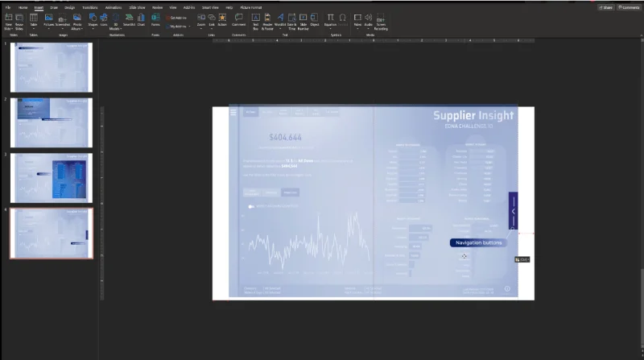Image resolution: width=644 pixels, height=360 pixels.
Task: Open the Picture Format tab
Action: [x=251, y=7]
